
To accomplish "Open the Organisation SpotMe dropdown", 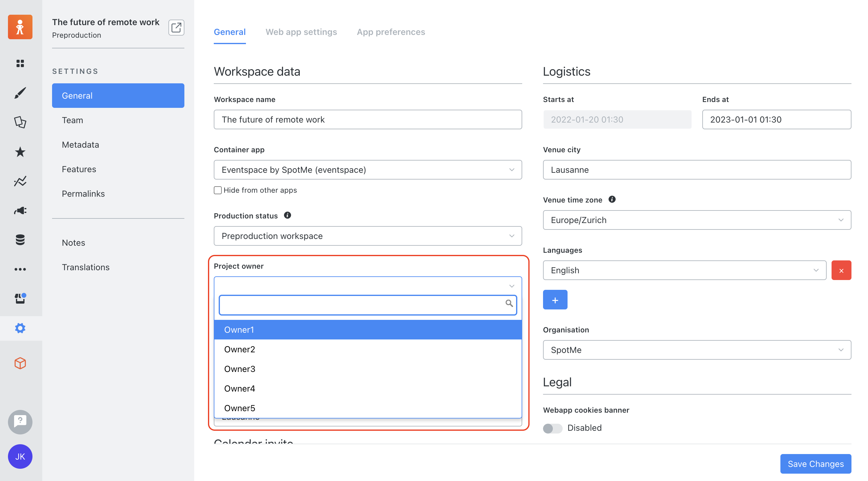I will (697, 350).
